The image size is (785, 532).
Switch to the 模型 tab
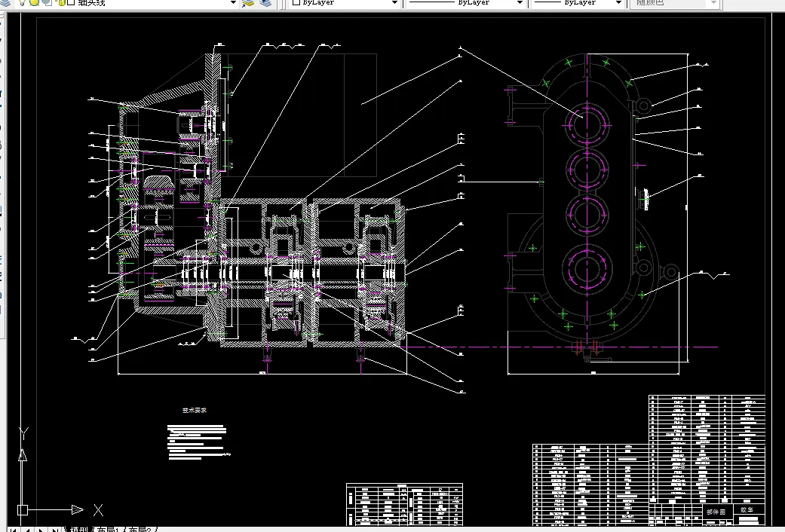78,529
